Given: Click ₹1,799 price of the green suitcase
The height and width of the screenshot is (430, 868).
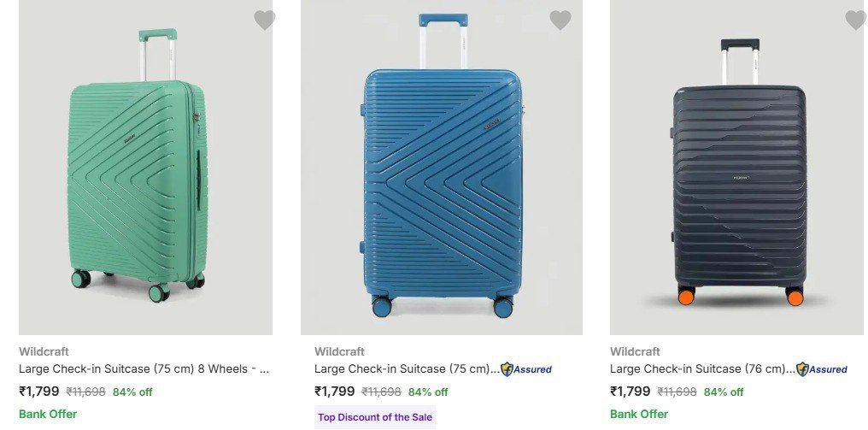Looking at the screenshot, I should tap(39, 392).
